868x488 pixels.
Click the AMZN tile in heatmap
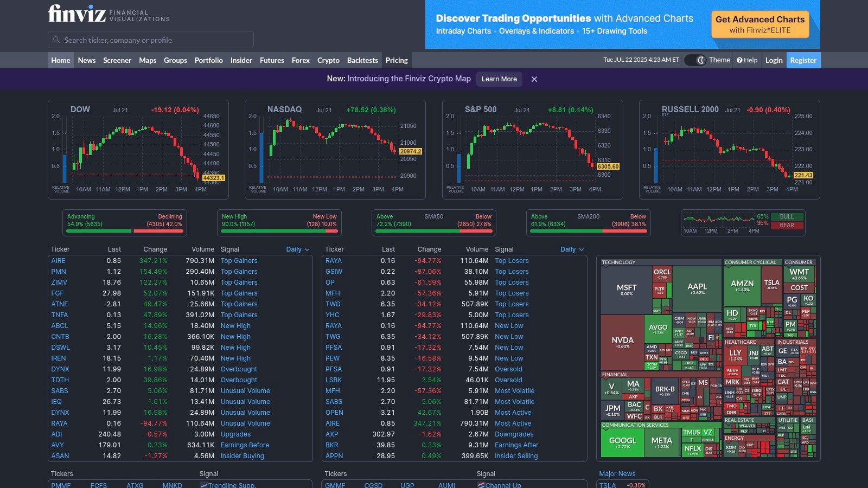click(x=742, y=285)
